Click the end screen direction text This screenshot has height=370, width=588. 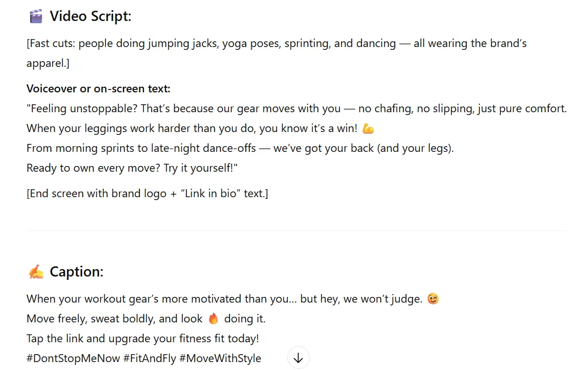point(147,193)
